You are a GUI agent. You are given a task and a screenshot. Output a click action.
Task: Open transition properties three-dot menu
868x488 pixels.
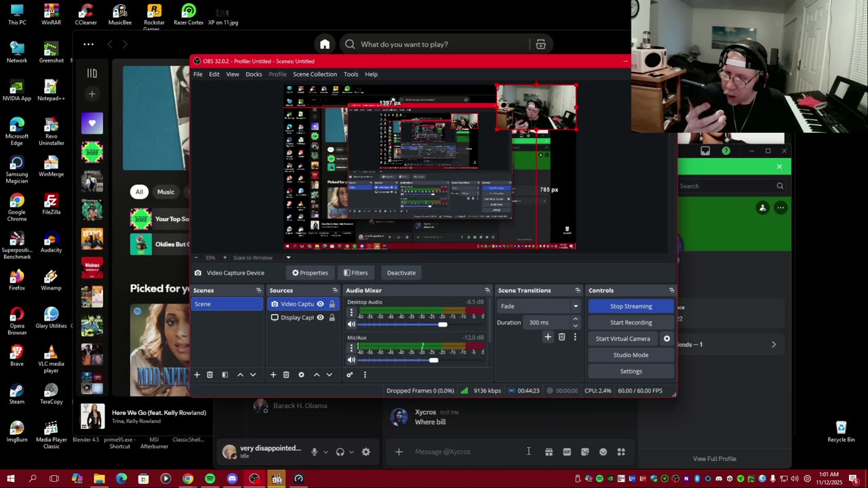click(x=575, y=337)
